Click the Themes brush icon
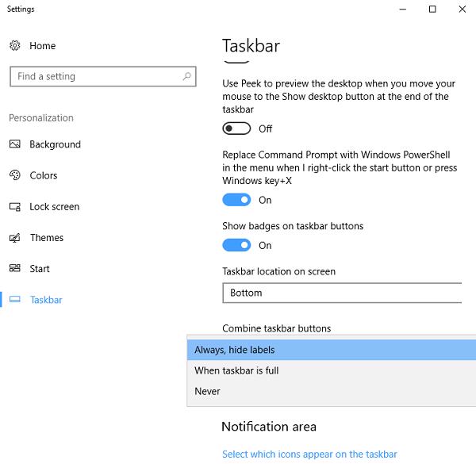The width and height of the screenshot is (476, 464). 14,238
